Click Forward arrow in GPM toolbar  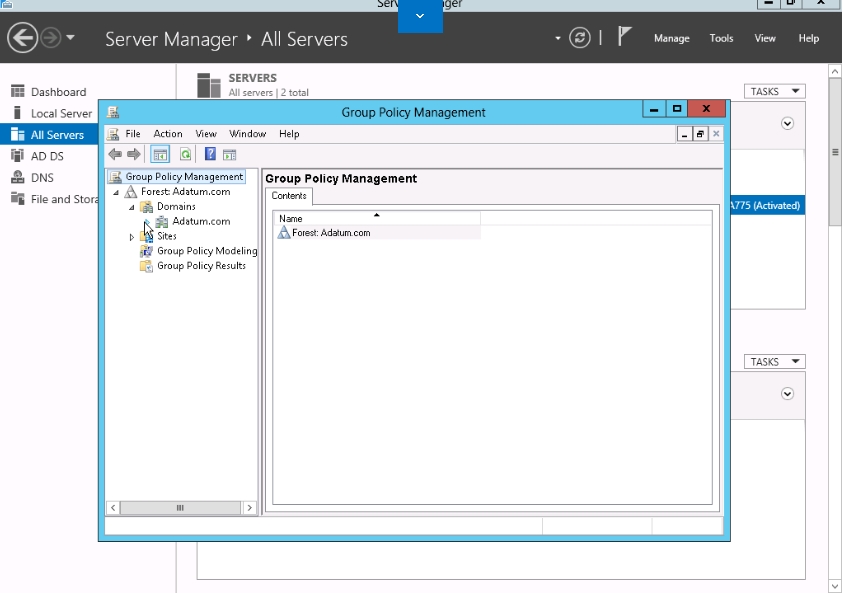133,155
